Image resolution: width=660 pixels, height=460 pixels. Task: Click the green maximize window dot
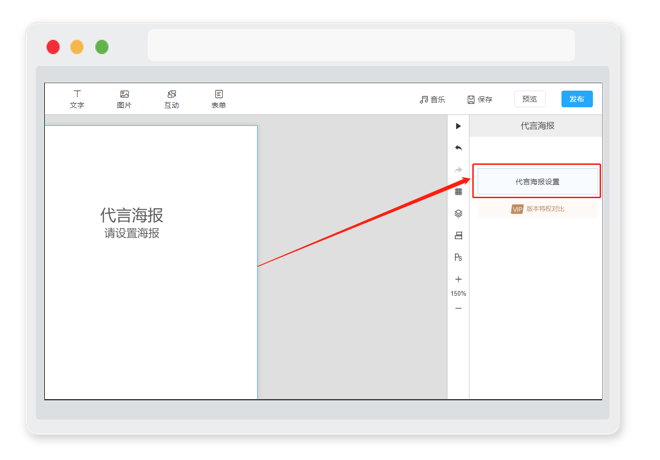[102, 47]
